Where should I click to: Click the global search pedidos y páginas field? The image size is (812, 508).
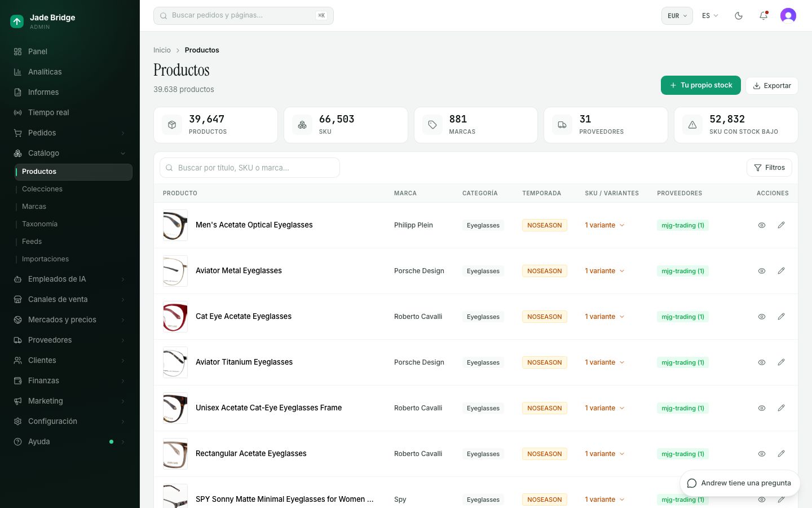pyautogui.click(x=244, y=16)
